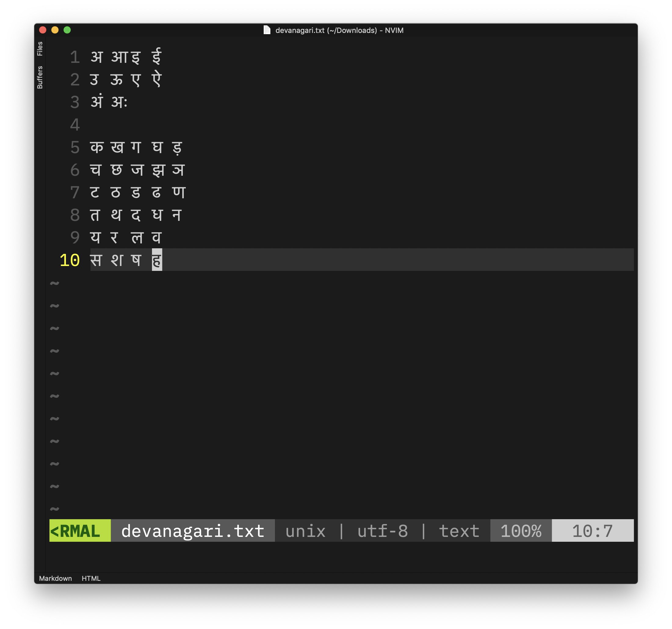
Task: Click the character थ on line 8
Action: point(116,215)
